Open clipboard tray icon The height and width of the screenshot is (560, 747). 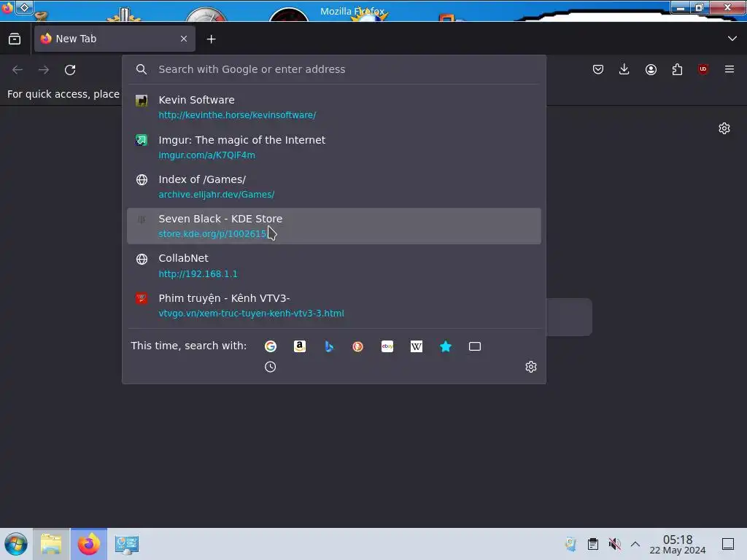(592, 544)
